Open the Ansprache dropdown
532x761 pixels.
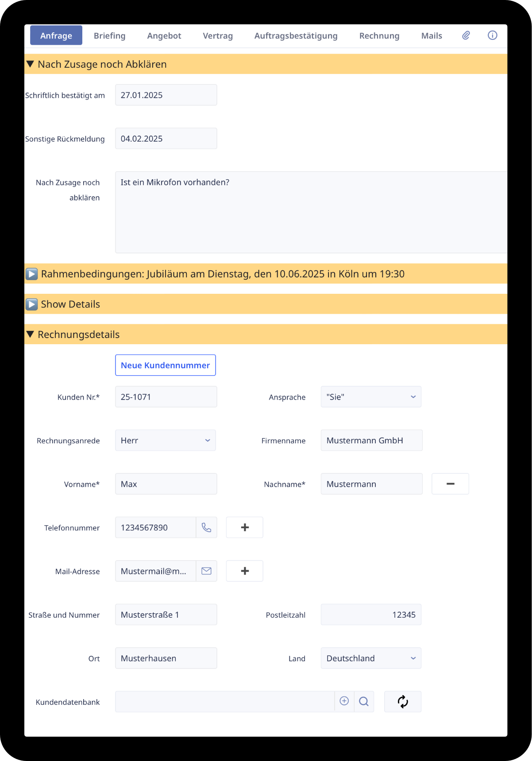click(371, 397)
